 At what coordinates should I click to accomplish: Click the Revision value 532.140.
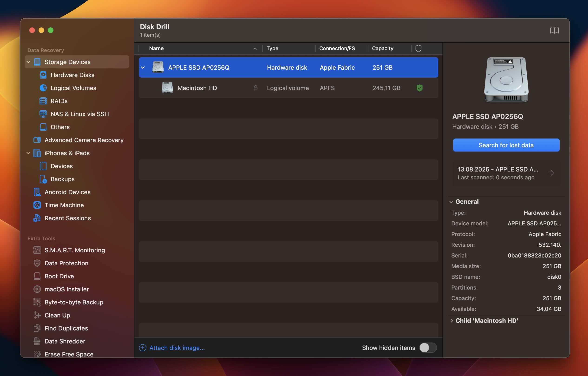point(550,245)
